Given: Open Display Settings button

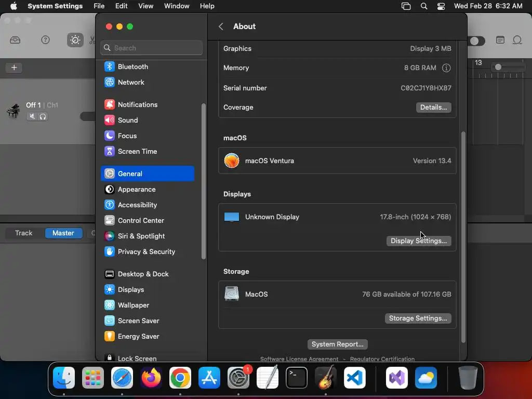Looking at the screenshot, I should point(419,241).
